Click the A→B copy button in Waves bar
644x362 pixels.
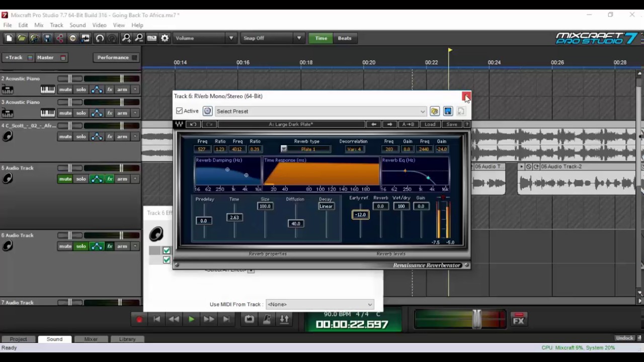click(x=409, y=124)
